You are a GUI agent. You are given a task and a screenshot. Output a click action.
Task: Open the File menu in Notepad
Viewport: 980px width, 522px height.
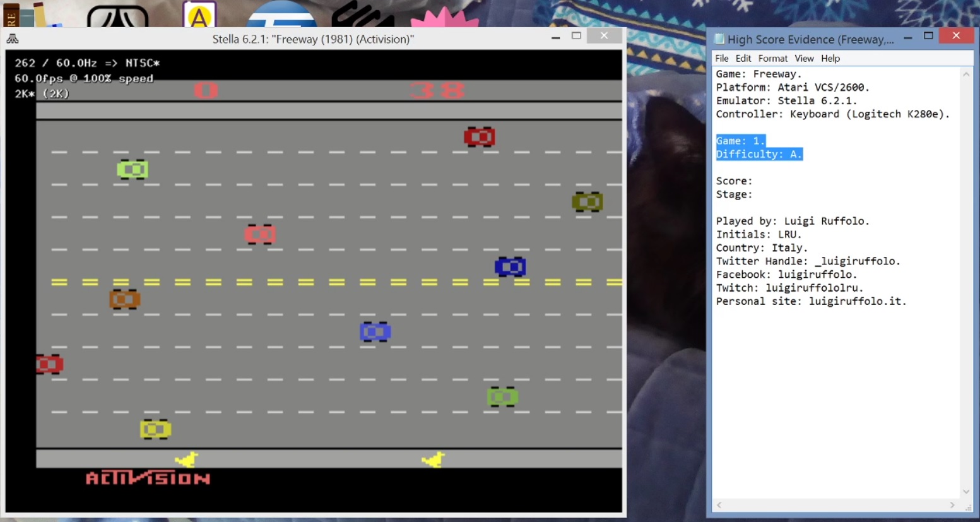722,58
